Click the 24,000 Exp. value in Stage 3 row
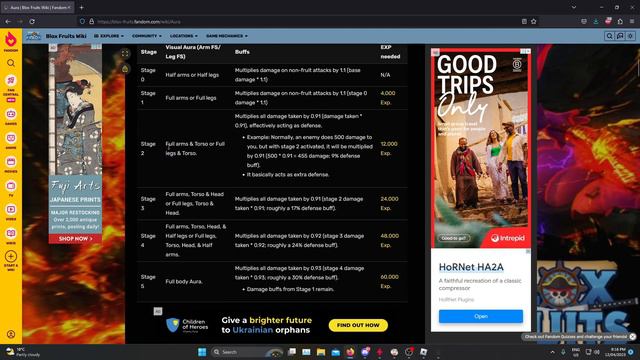The image size is (640, 360). point(389,203)
